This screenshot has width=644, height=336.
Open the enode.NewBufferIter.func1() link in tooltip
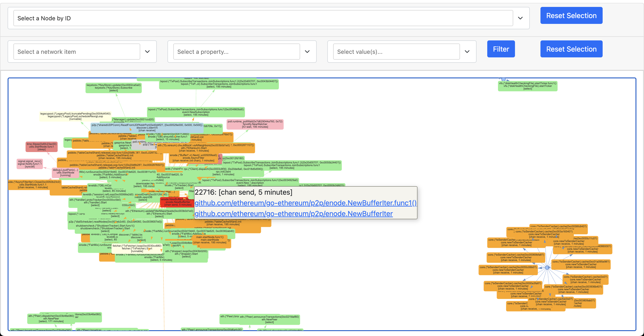305,203
